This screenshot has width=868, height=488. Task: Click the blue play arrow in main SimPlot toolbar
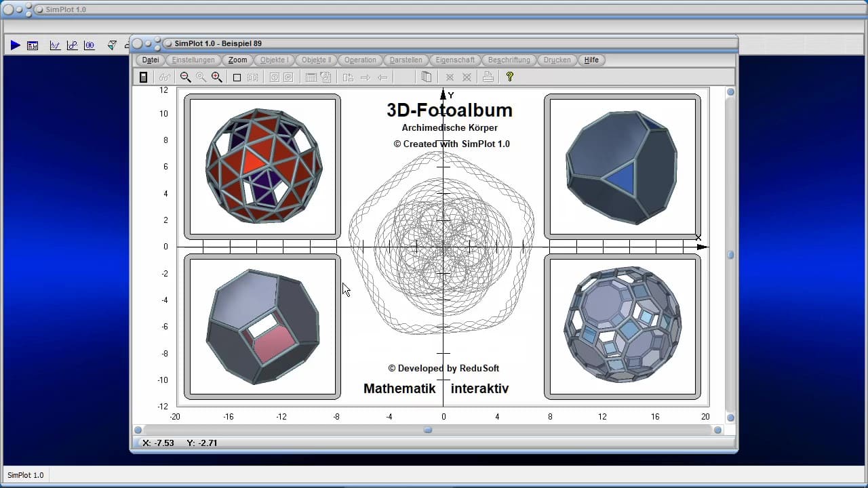coord(15,45)
